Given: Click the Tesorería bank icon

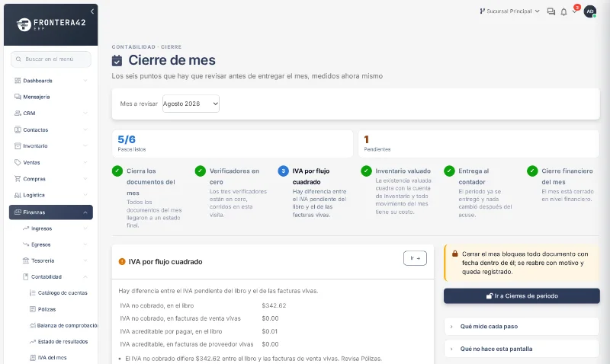Looking at the screenshot, I should [x=26, y=260].
